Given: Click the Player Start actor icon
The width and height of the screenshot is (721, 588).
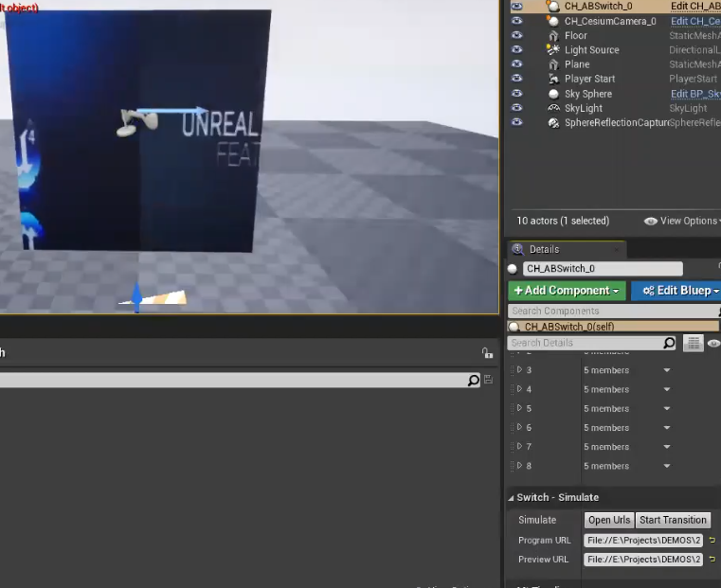Looking at the screenshot, I should pyautogui.click(x=553, y=79).
